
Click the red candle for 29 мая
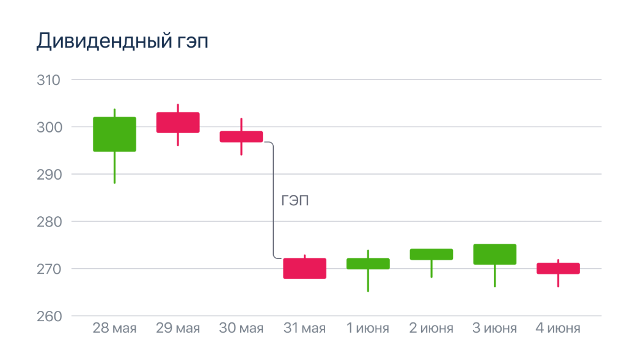[178, 122]
